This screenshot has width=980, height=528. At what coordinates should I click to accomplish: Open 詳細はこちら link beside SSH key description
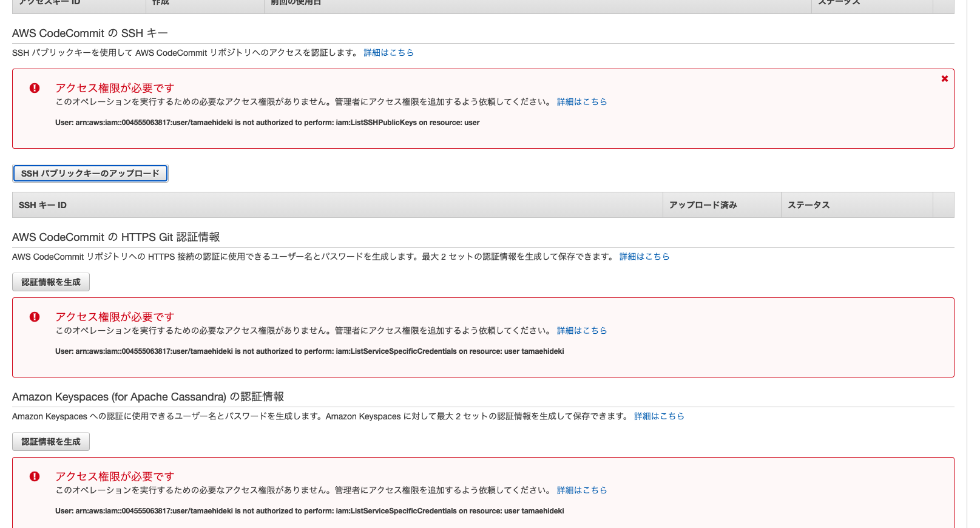pos(389,53)
